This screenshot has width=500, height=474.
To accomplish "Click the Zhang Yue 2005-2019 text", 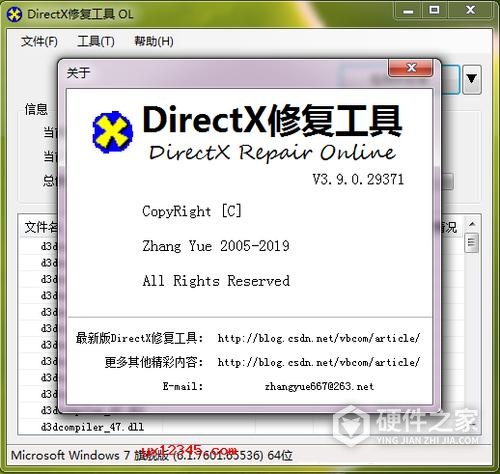I will tap(216, 246).
